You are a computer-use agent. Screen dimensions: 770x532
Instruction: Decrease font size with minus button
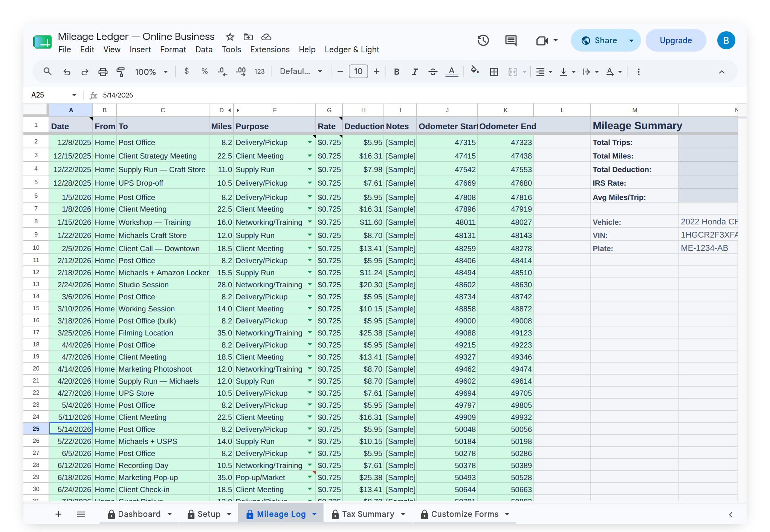point(340,72)
